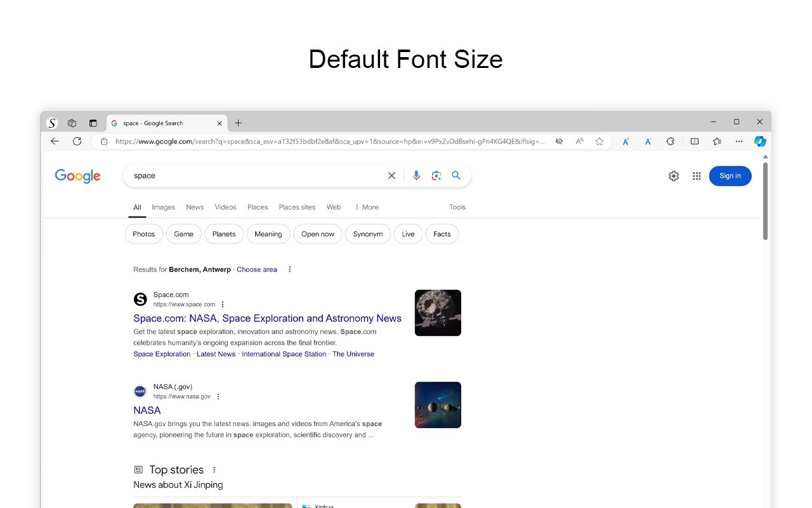The width and height of the screenshot is (812, 508).
Task: Click the address bar URL
Action: [x=330, y=142]
